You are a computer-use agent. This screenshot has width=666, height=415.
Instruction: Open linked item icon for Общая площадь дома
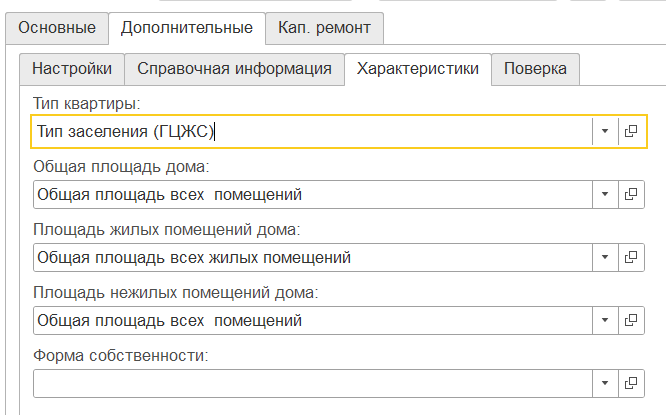[631, 194]
